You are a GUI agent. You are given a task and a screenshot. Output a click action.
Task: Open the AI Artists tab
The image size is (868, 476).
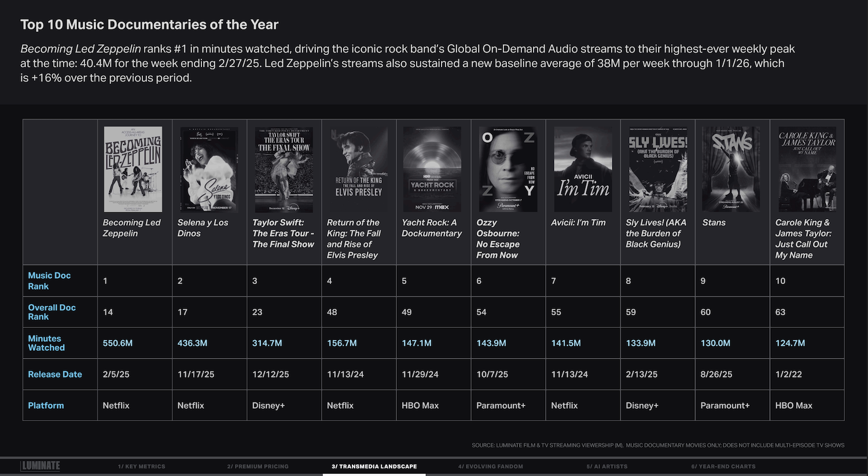click(607, 466)
